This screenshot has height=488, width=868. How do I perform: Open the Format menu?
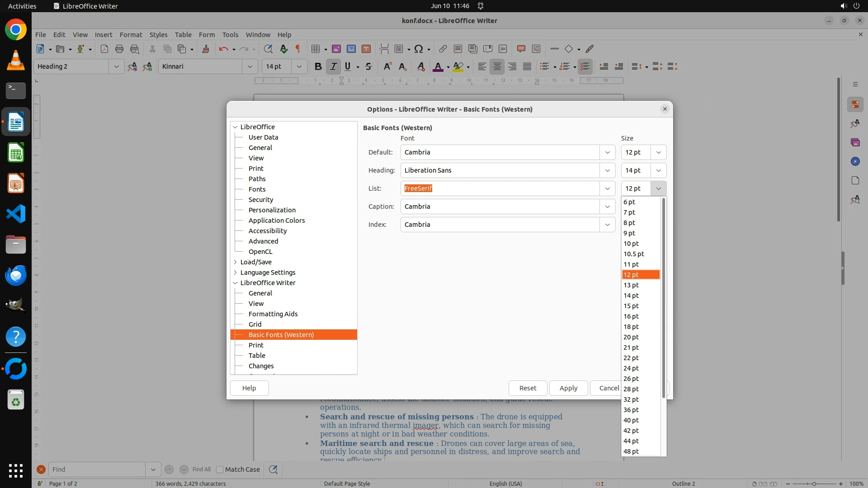(x=131, y=34)
